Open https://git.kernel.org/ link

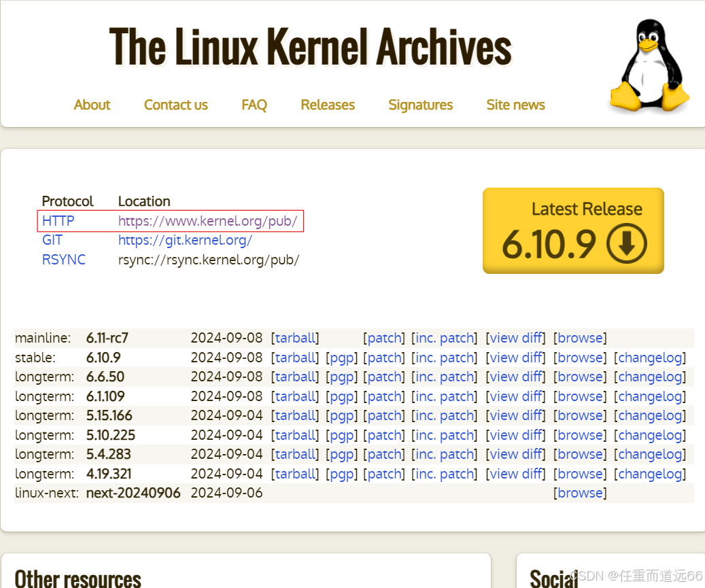coord(185,240)
